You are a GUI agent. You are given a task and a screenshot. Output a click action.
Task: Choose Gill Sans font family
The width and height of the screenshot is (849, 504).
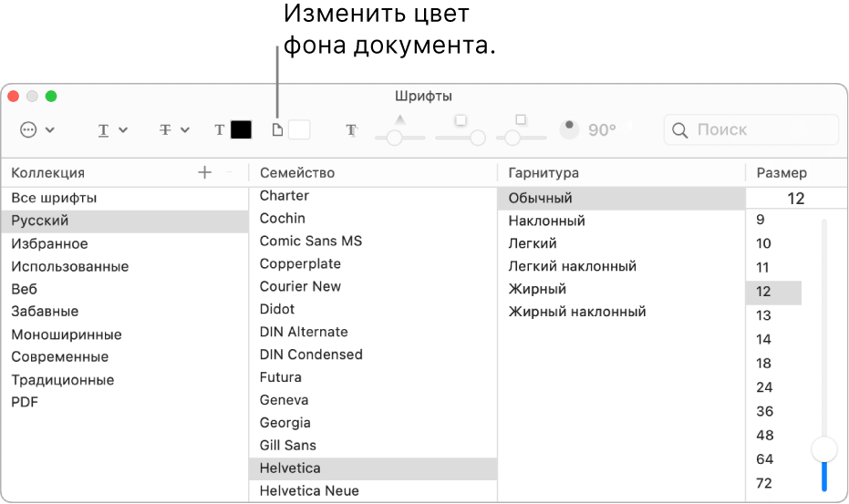pos(372,446)
